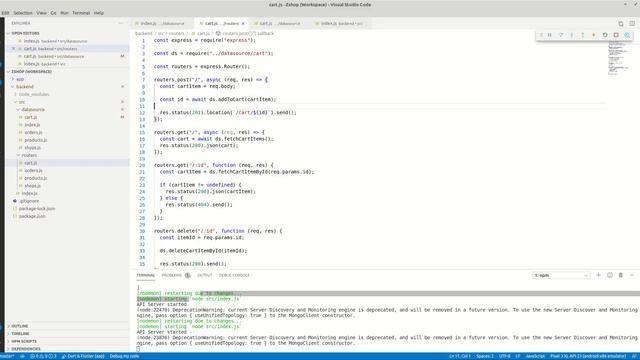The width and height of the screenshot is (640, 360).
Task: Close cart.js in Open Editors list
Action: (x=13, y=49)
